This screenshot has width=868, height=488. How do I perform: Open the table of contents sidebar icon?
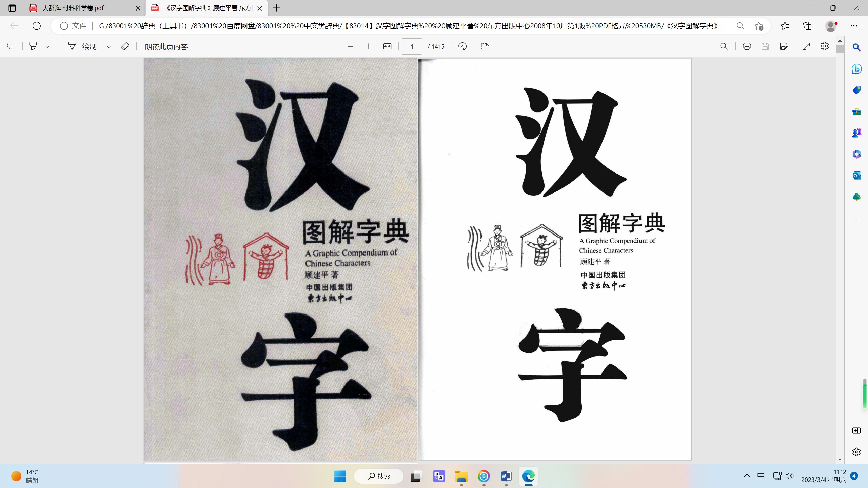pos(11,46)
